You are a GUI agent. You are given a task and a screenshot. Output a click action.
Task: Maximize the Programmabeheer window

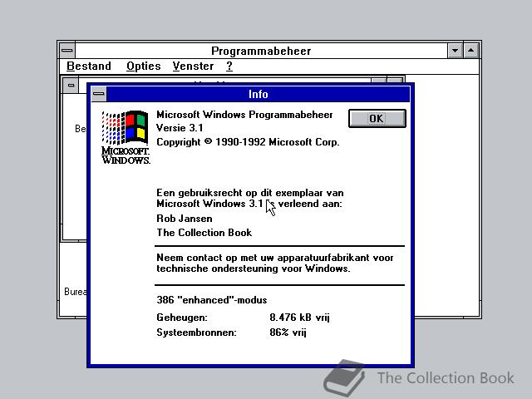tap(471, 51)
